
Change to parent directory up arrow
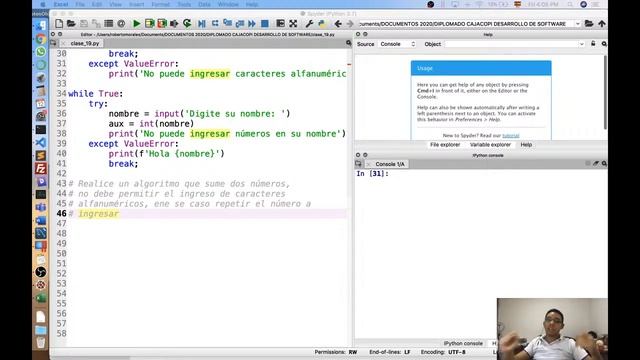pyautogui.click(x=602, y=24)
